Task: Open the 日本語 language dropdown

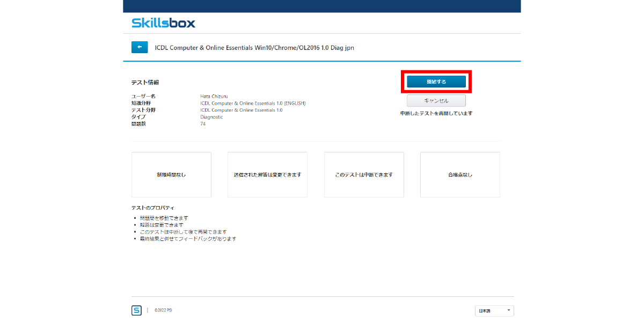Action: click(x=494, y=311)
